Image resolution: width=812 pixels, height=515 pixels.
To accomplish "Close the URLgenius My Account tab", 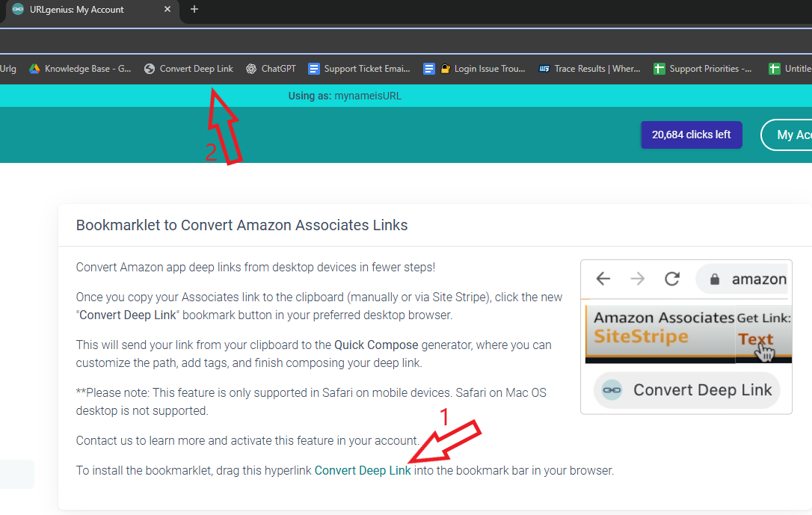I will click(x=167, y=10).
